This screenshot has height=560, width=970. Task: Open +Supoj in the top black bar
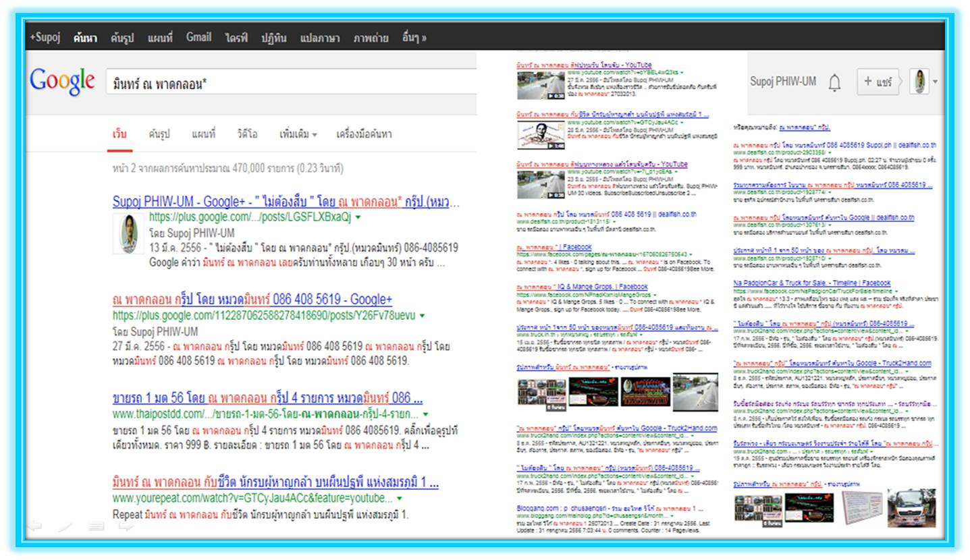pos(45,38)
